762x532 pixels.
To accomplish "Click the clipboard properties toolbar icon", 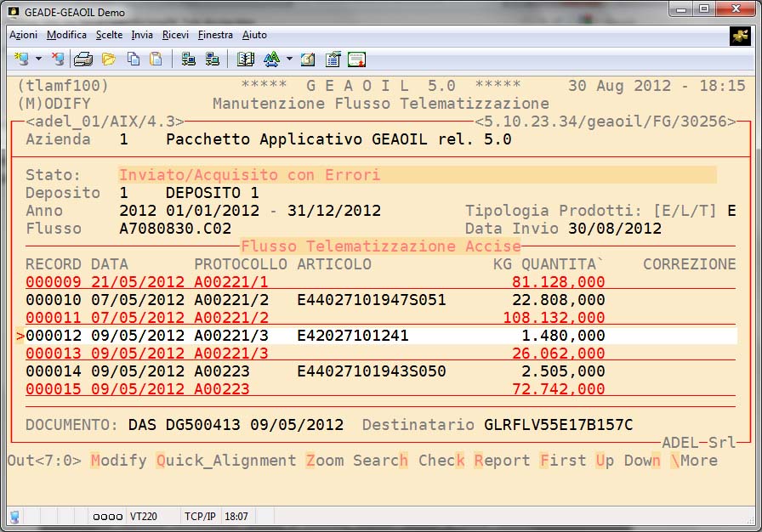I will click(x=333, y=59).
